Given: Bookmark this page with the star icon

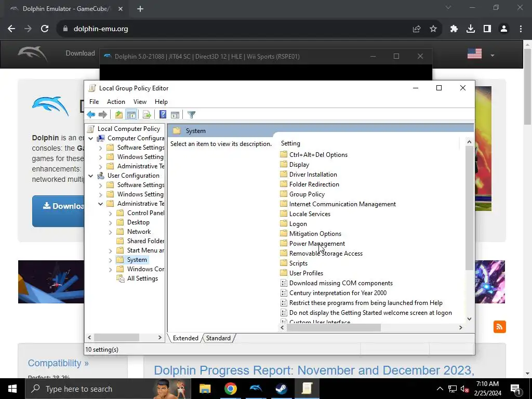Looking at the screenshot, I should pyautogui.click(x=433, y=29).
